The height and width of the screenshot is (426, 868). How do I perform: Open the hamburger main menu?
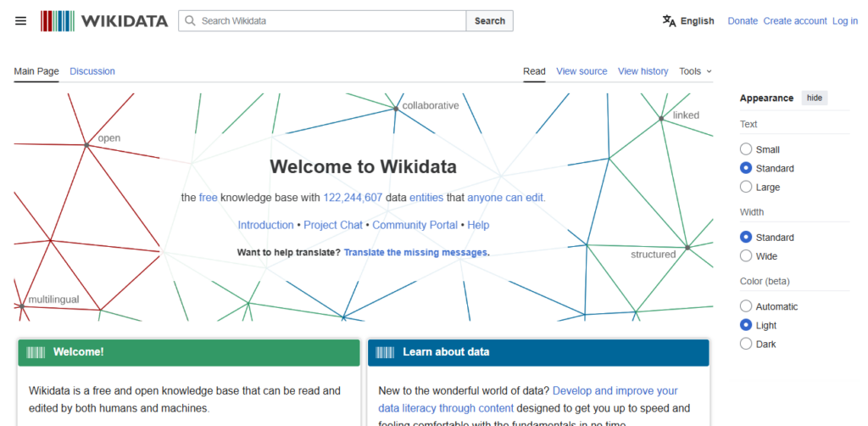point(20,21)
